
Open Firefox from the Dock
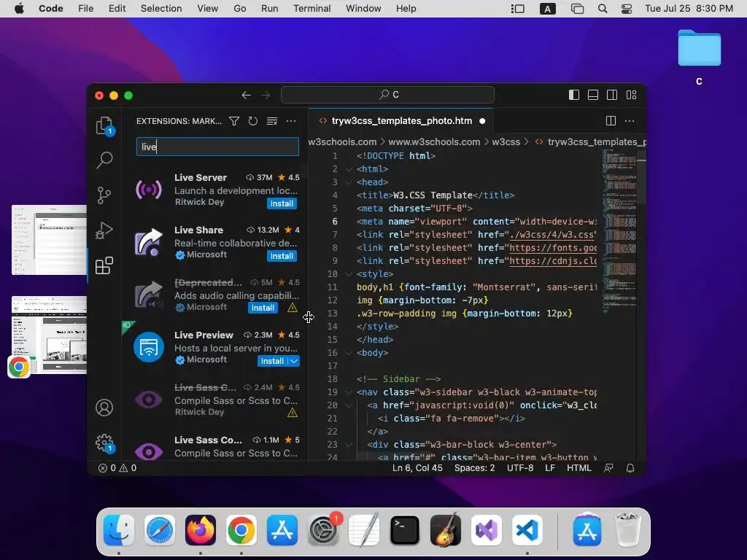[201, 530]
